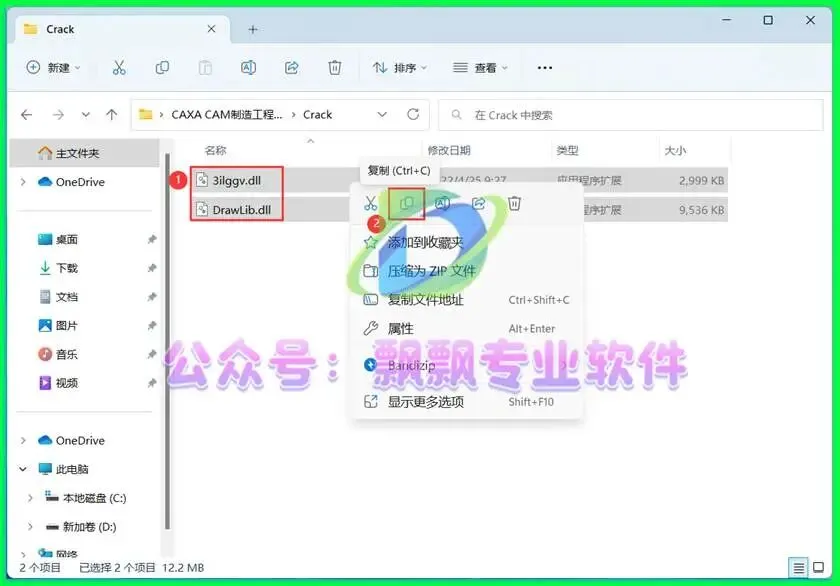The image size is (840, 586).
Task: Click Share icon in context menu
Action: 478,203
